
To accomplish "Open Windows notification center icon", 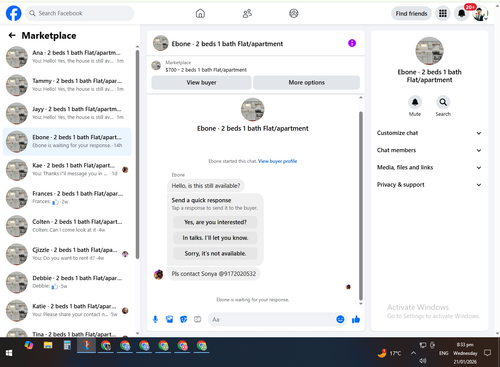I will tap(488, 353).
